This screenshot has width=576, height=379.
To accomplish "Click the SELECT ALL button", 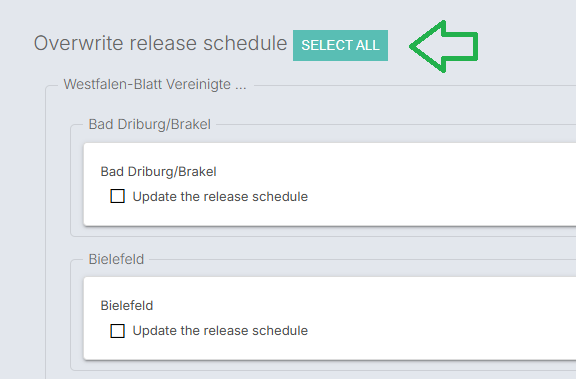I will 340,46.
